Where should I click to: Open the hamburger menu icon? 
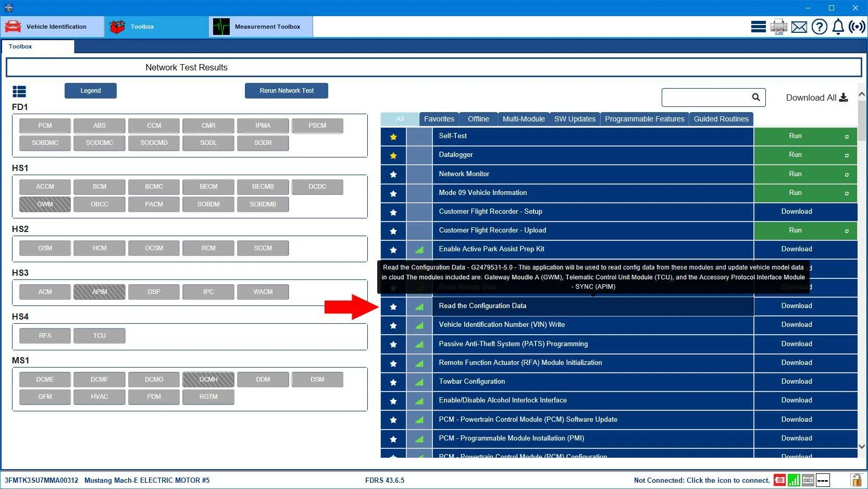coord(758,27)
